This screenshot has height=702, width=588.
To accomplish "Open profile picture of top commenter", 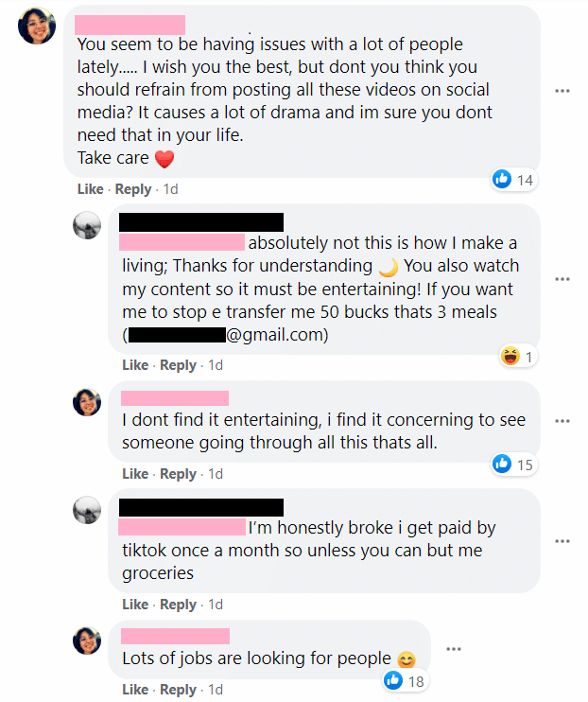I will [x=37, y=26].
